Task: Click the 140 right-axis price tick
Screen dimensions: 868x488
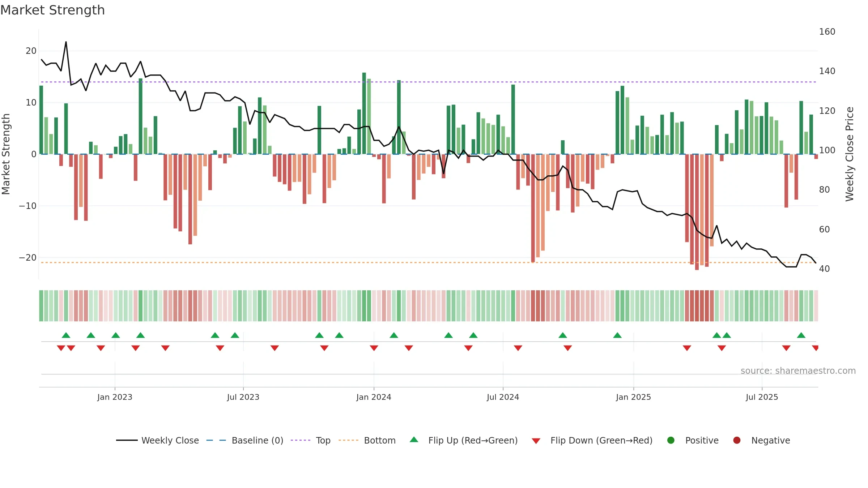Action: pos(827,71)
